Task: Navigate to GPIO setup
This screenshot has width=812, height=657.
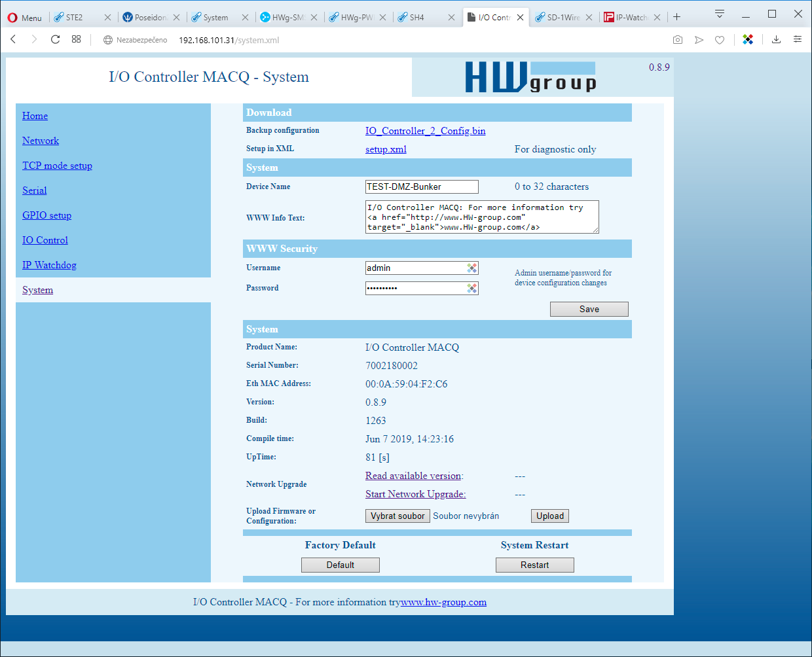Action: click(x=46, y=215)
